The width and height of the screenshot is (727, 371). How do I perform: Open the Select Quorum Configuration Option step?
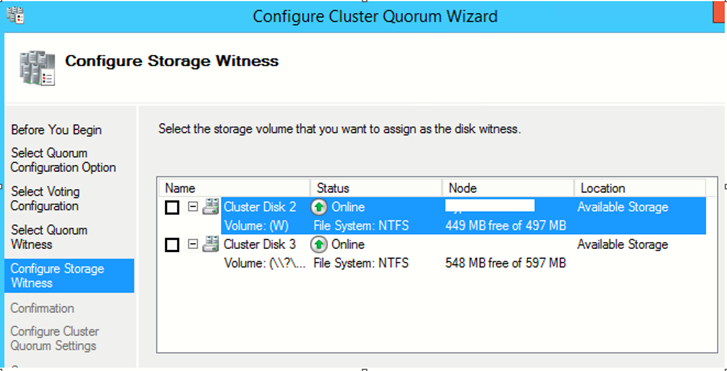[x=63, y=160]
